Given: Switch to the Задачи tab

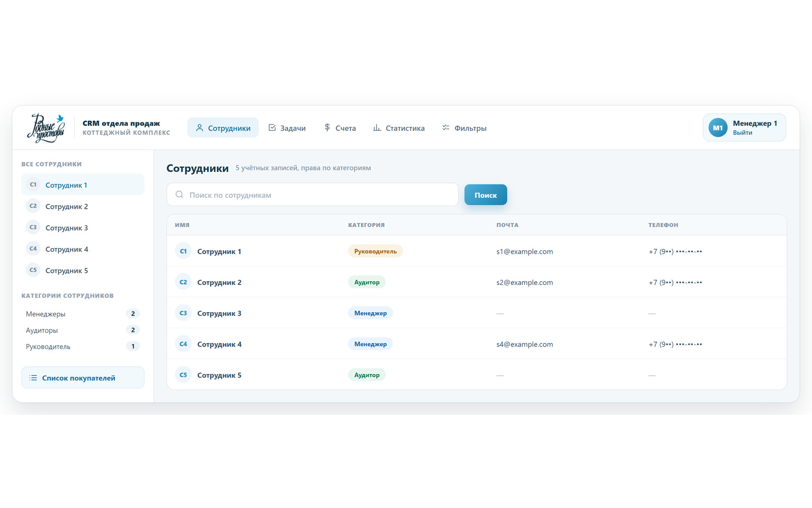Looking at the screenshot, I should point(287,128).
